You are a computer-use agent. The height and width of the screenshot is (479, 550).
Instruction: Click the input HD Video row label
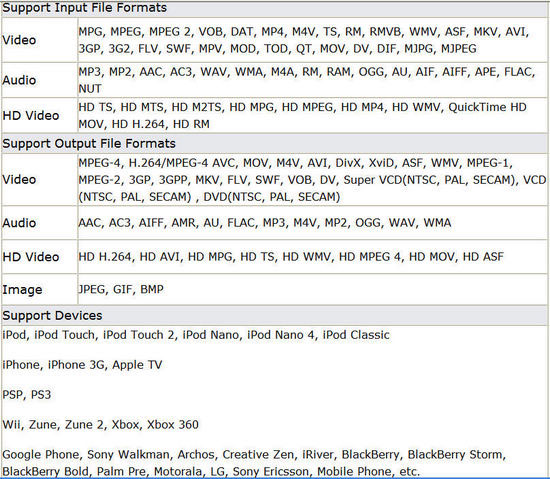click(31, 116)
